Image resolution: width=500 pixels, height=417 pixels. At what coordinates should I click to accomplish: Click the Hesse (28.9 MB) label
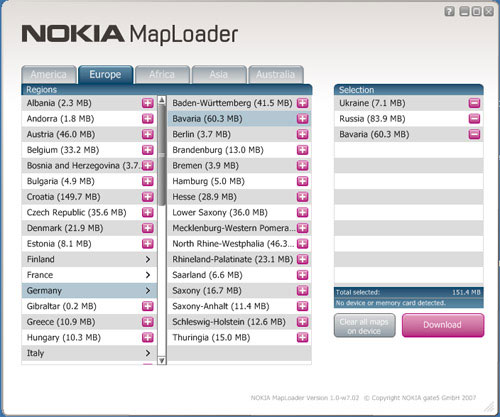pos(204,197)
